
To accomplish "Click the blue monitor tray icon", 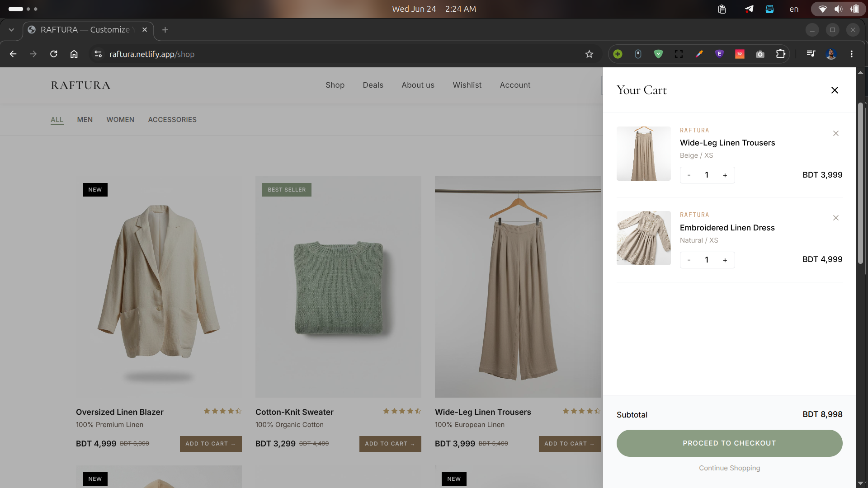I will [x=769, y=9].
